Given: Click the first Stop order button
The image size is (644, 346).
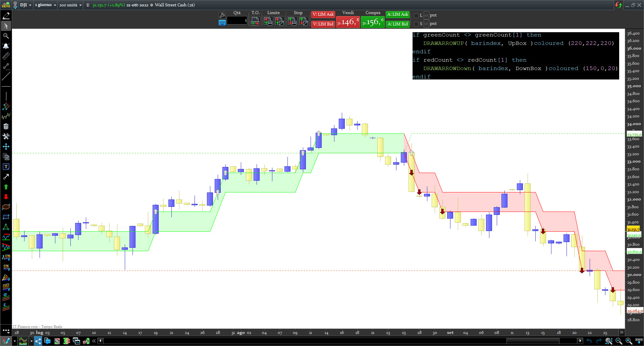Looking at the screenshot, I should tap(292, 21).
